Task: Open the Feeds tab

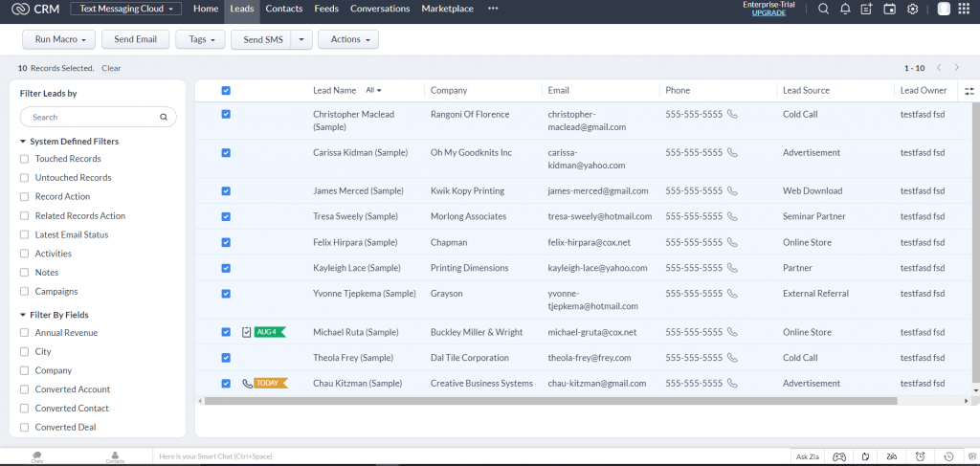Action: coord(326,9)
